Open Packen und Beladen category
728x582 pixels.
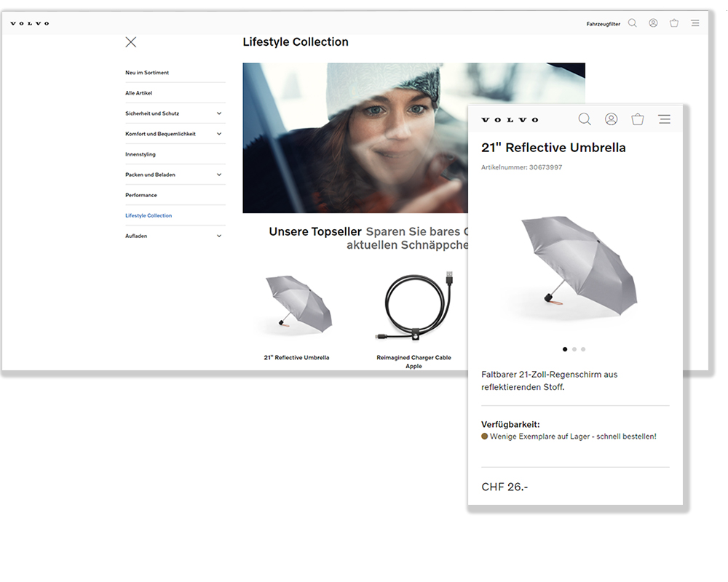point(151,175)
